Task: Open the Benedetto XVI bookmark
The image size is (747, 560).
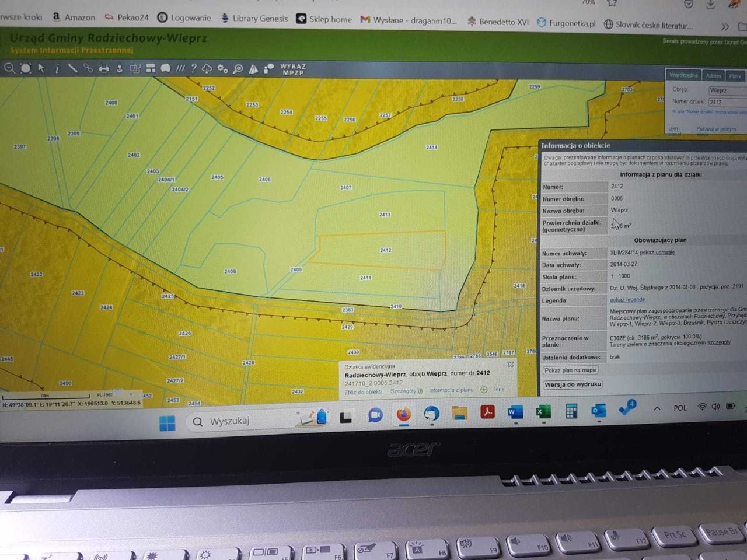Action: point(498,22)
